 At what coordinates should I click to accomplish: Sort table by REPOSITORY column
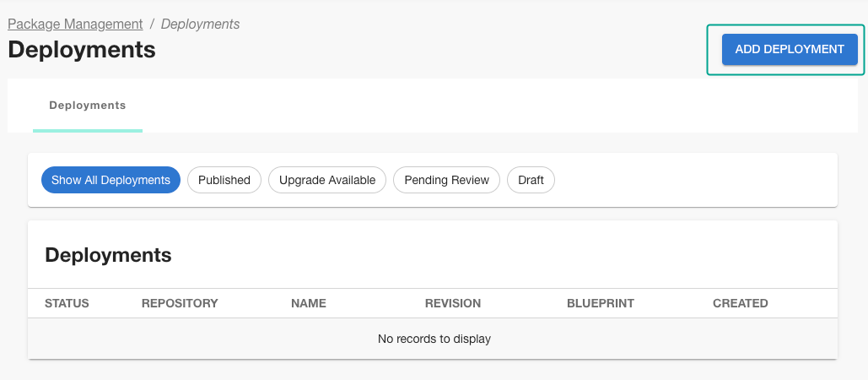point(180,303)
